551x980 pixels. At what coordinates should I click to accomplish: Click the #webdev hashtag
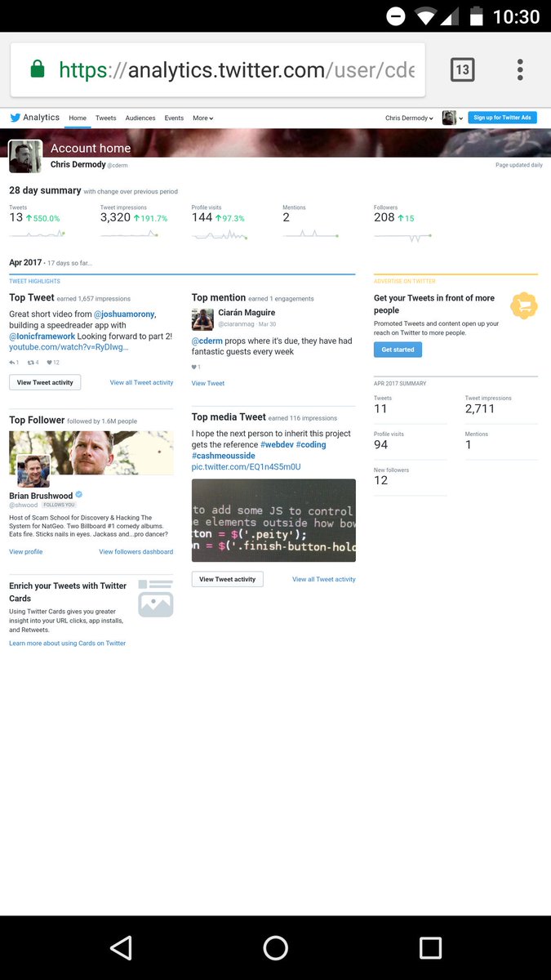[277, 444]
